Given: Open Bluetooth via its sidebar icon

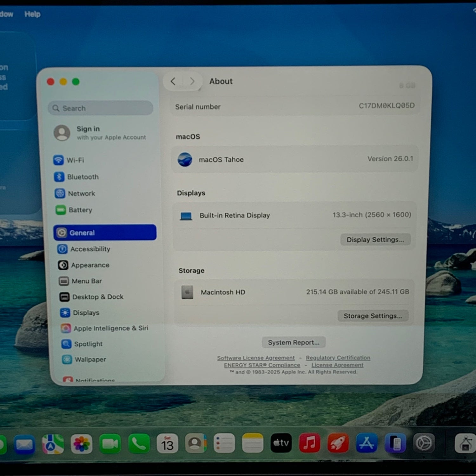Looking at the screenshot, I should click(x=59, y=177).
